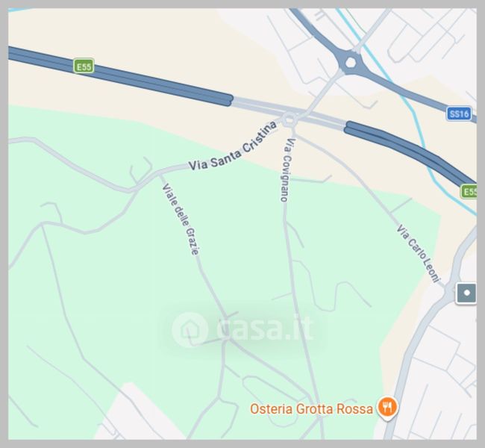Select the Via Covignano street label
485x448 pixels.
coord(287,169)
